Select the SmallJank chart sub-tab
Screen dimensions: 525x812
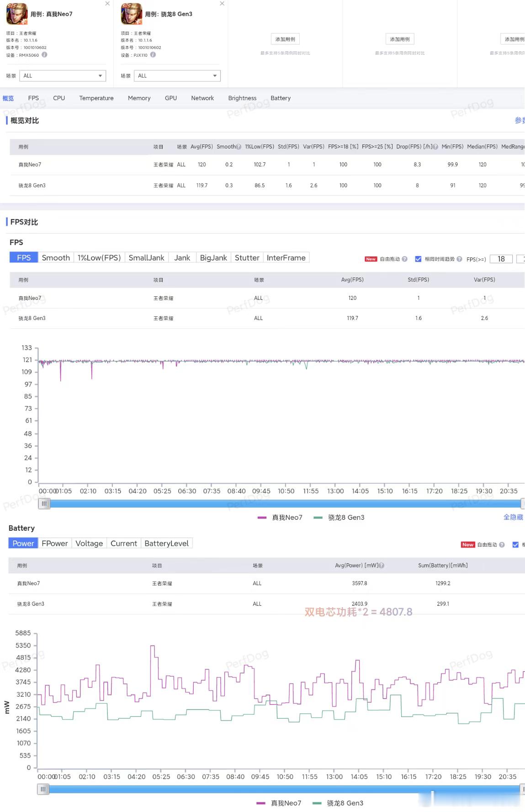tap(146, 258)
